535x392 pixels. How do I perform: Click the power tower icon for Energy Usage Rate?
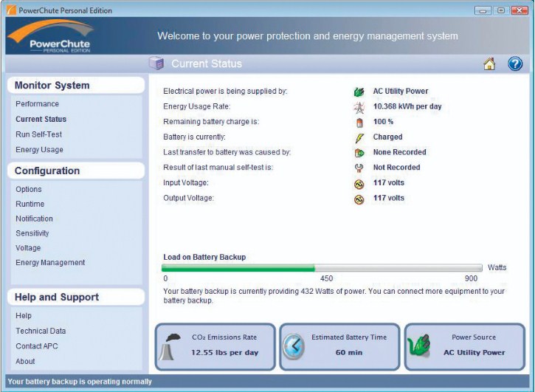point(359,107)
